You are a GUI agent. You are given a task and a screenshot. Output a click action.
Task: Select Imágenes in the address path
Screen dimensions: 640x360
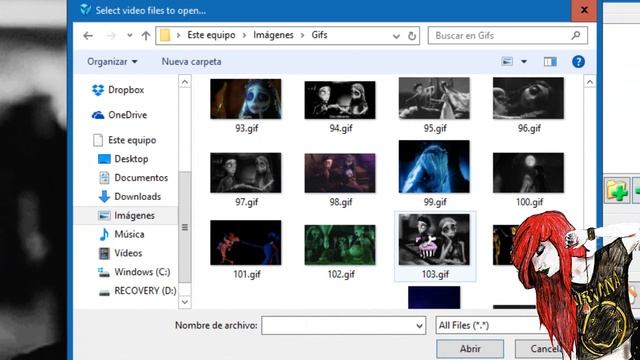(273, 35)
